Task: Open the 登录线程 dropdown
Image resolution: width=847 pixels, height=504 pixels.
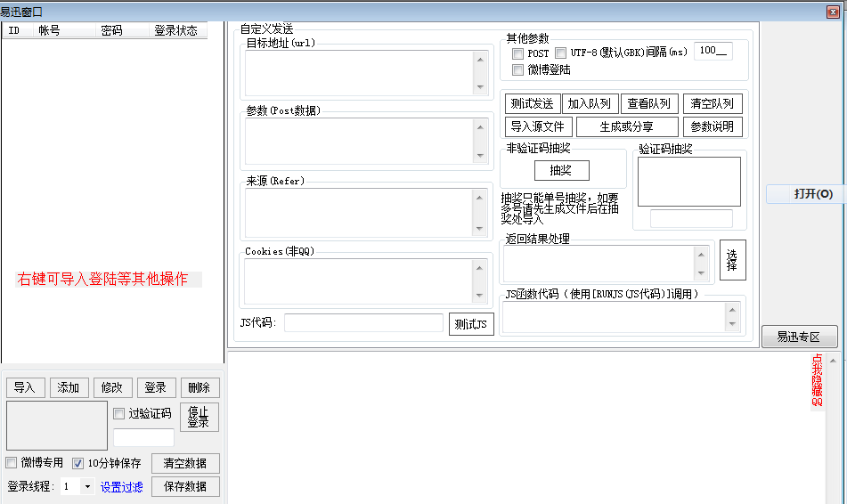Action: pyautogui.click(x=86, y=487)
